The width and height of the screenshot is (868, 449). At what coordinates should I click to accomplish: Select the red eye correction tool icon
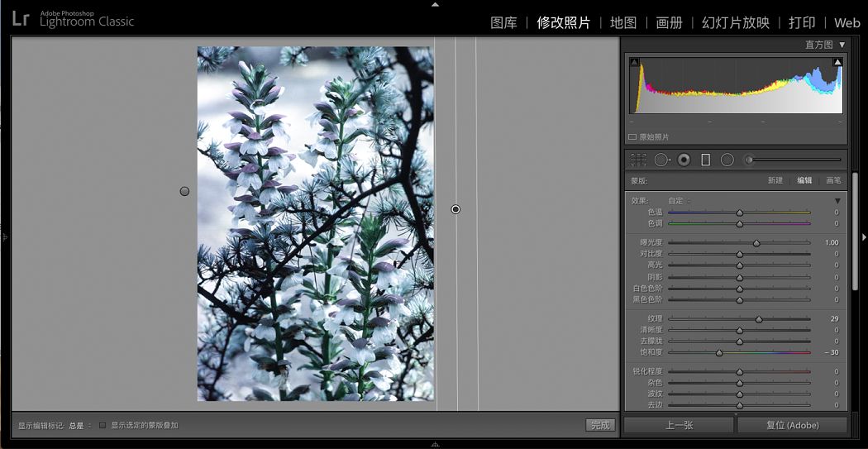pos(684,160)
